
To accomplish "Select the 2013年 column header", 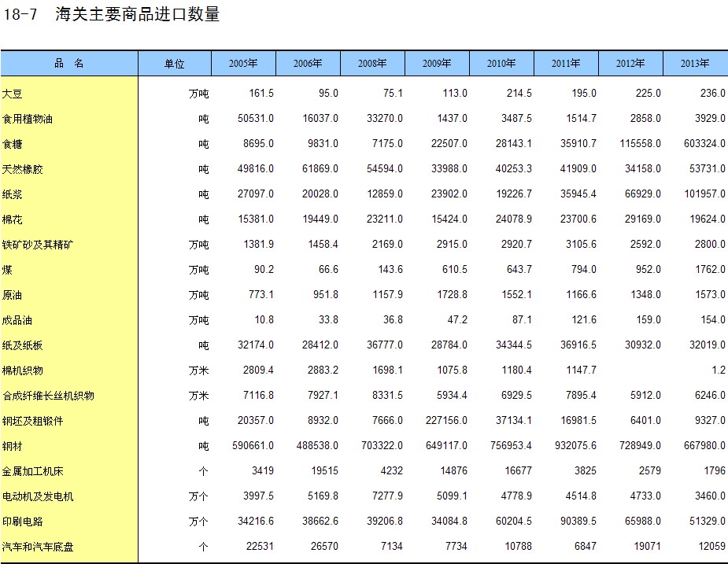I will (x=695, y=63).
